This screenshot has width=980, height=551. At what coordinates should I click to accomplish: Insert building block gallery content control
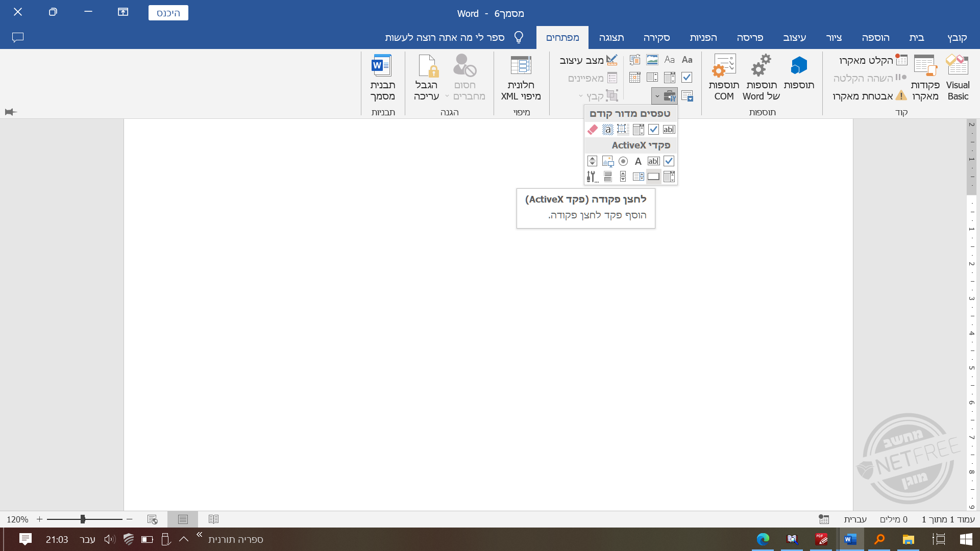pyautogui.click(x=635, y=60)
